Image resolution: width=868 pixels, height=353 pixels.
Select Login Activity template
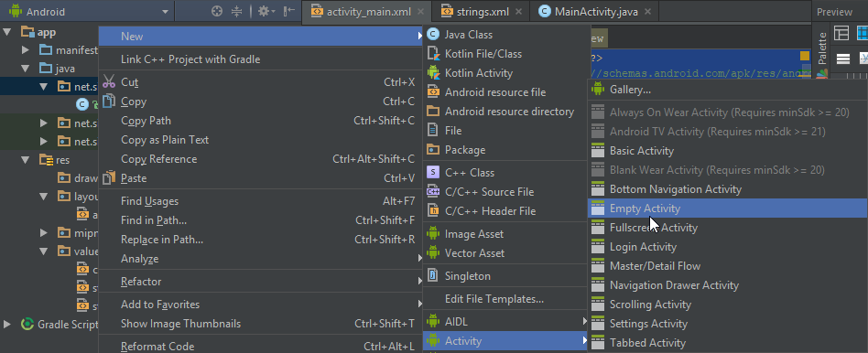pos(727,247)
